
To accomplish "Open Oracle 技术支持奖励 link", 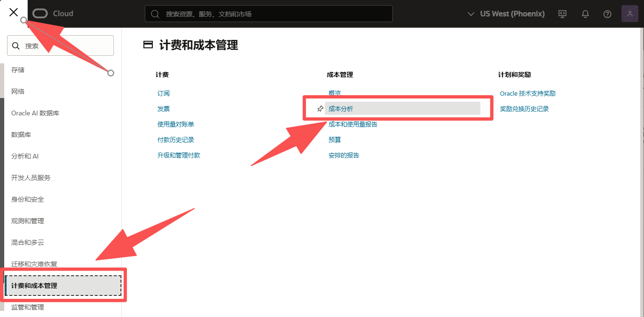I will pos(527,93).
